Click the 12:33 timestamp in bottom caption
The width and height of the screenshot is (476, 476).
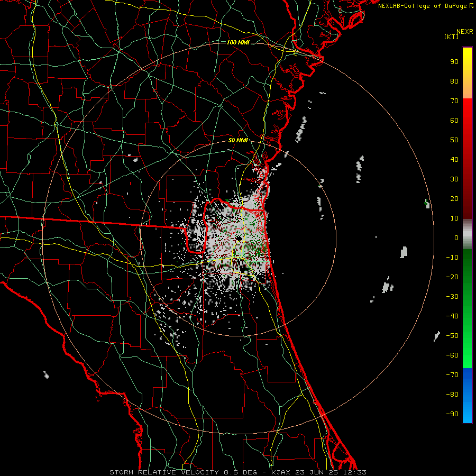point(354,472)
